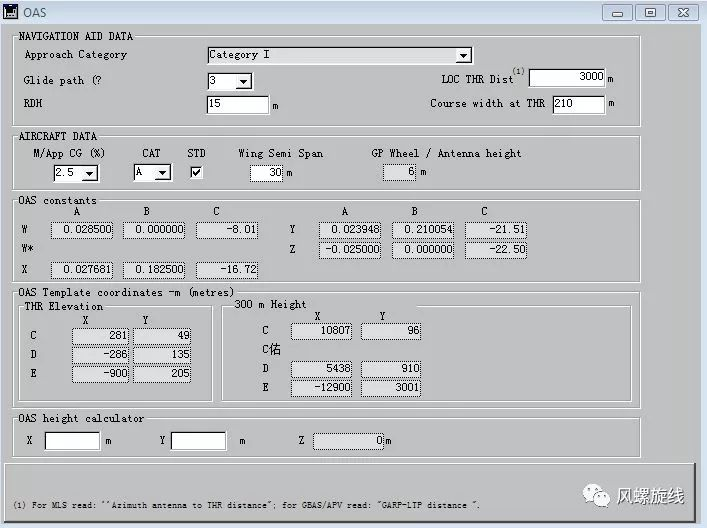
Task: Select X constant A value 0.027681
Action: [x=82, y=270]
